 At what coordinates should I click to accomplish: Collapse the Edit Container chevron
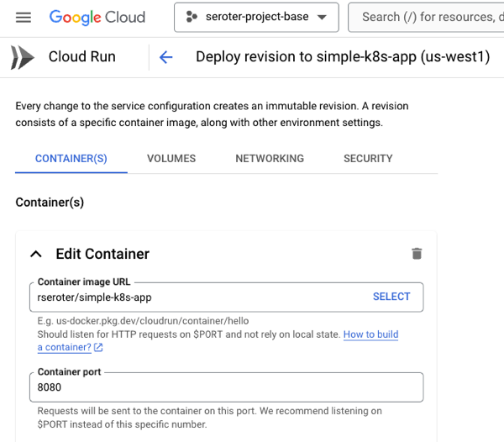click(x=36, y=254)
